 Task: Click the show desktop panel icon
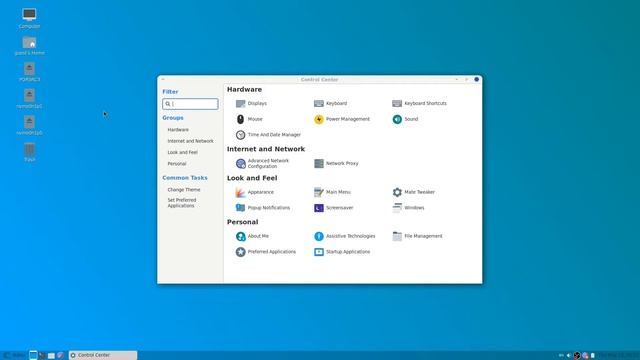(x=33, y=356)
